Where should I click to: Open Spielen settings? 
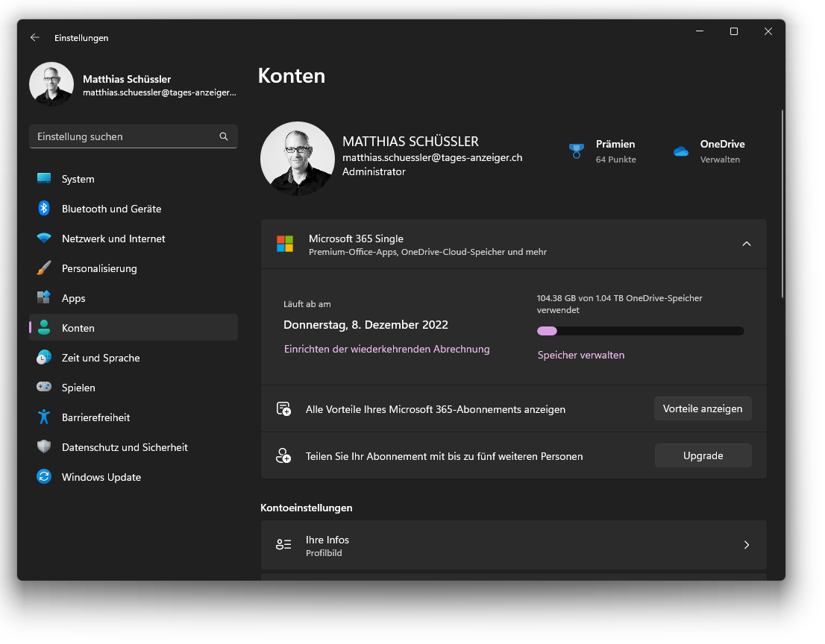click(x=134, y=388)
